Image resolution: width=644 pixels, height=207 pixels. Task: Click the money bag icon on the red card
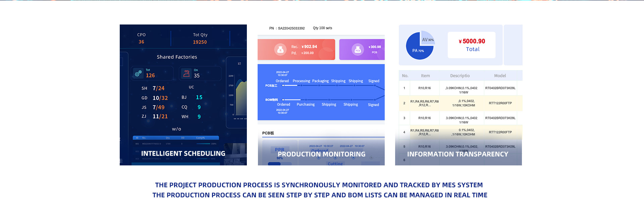280,50
